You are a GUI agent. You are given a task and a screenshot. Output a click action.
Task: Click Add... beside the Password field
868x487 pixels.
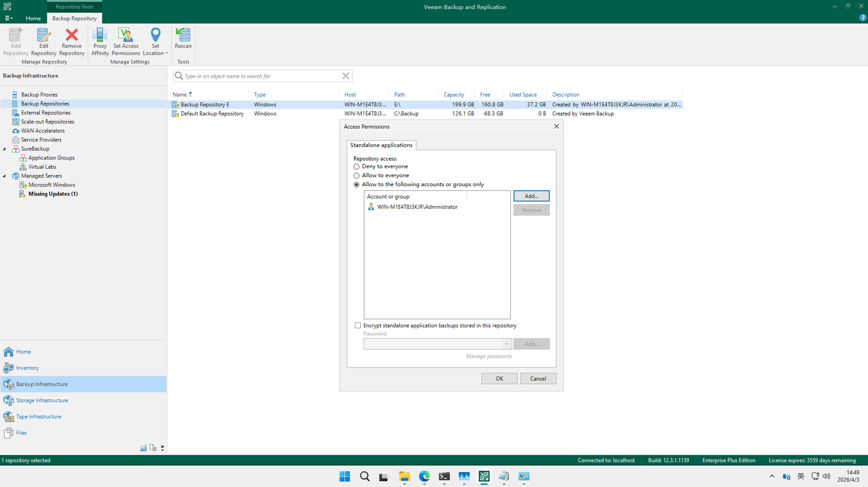pos(531,344)
